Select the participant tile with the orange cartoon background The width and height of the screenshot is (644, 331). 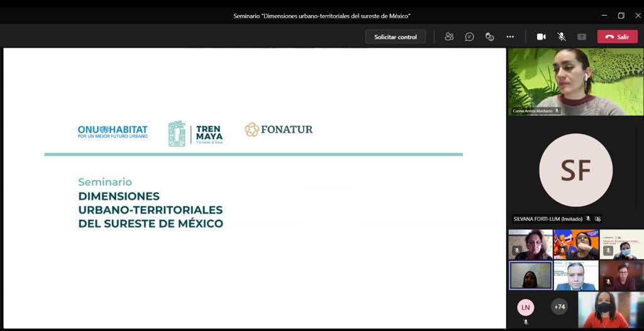pos(576,244)
